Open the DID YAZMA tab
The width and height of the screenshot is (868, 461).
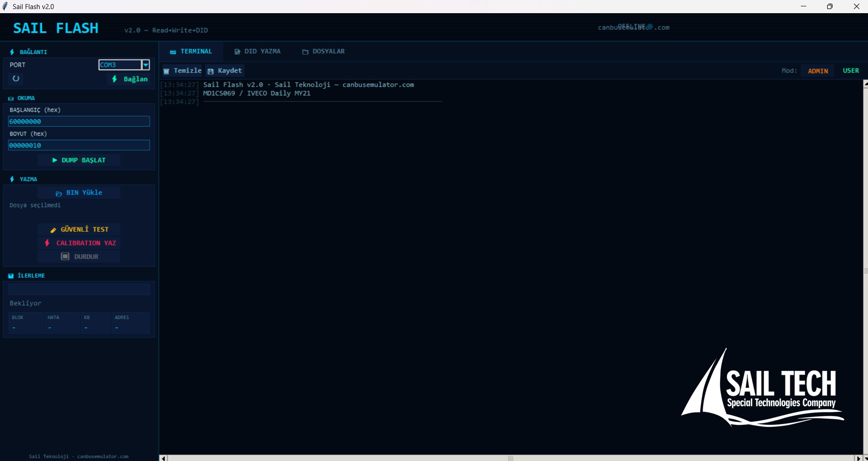click(x=257, y=52)
